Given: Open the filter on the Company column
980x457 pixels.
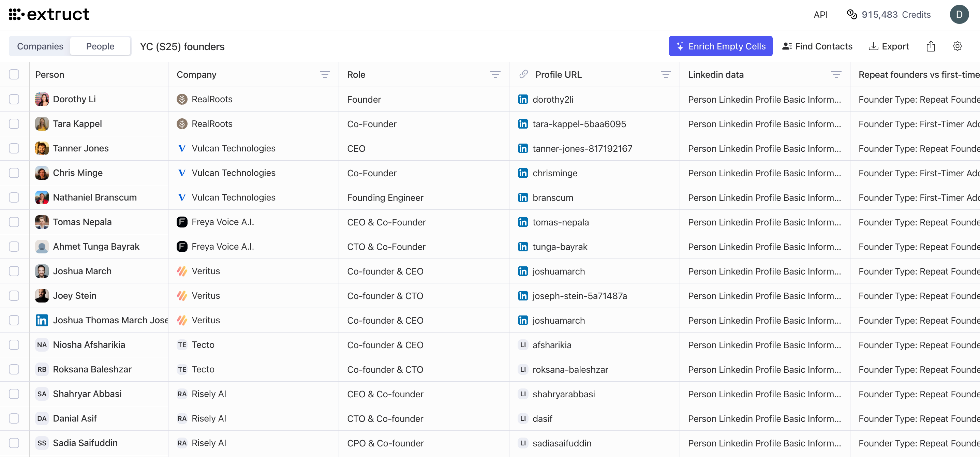Looking at the screenshot, I should point(325,74).
